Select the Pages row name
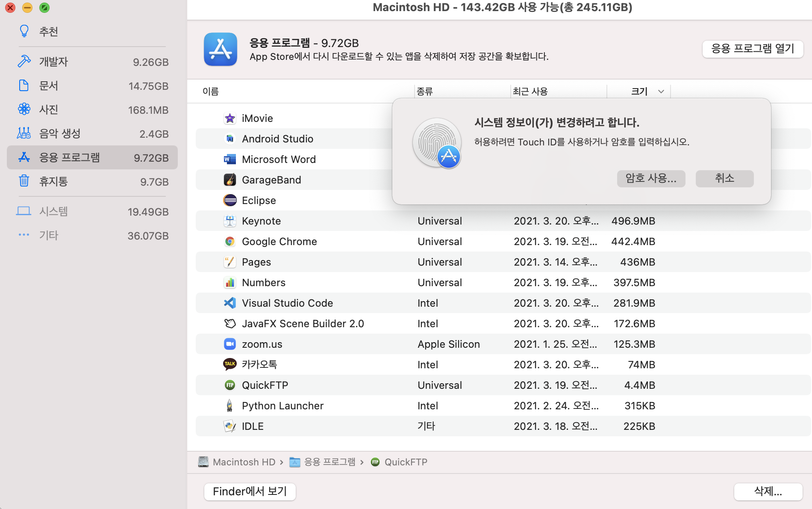 (x=256, y=262)
